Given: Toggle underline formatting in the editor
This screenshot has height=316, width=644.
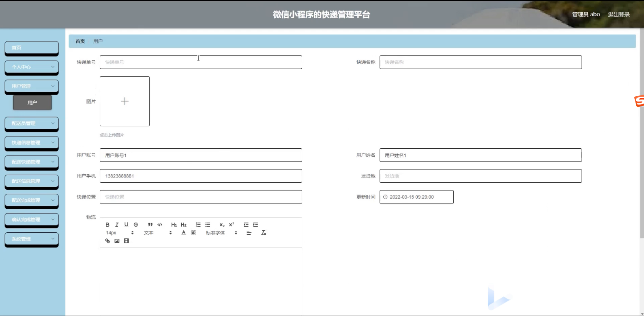Looking at the screenshot, I should pyautogui.click(x=126, y=225).
